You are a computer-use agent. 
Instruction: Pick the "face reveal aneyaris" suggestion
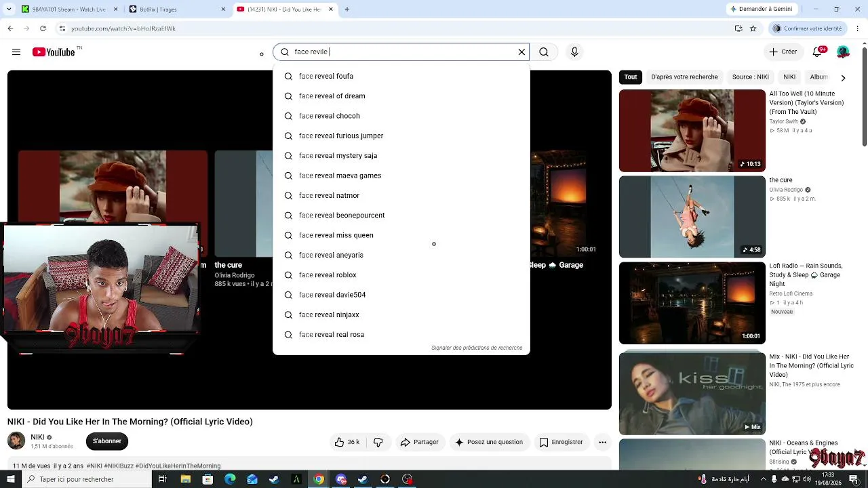[x=401, y=256]
